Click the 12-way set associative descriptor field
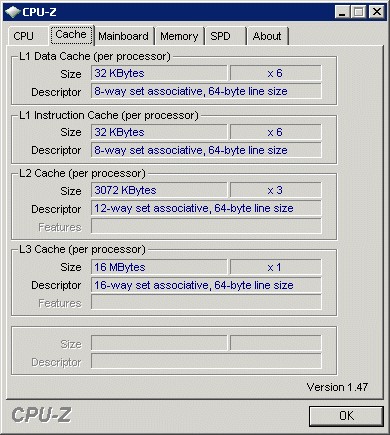The height and width of the screenshot is (435, 390). (206, 208)
